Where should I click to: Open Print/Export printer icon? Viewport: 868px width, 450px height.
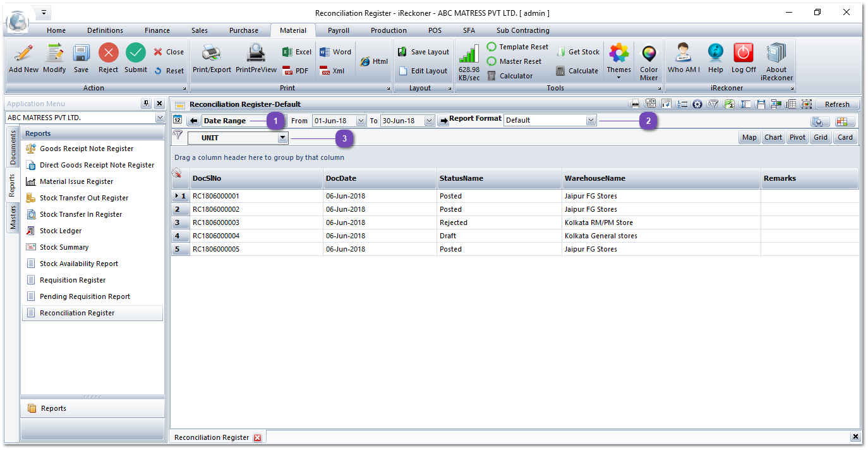coord(212,54)
